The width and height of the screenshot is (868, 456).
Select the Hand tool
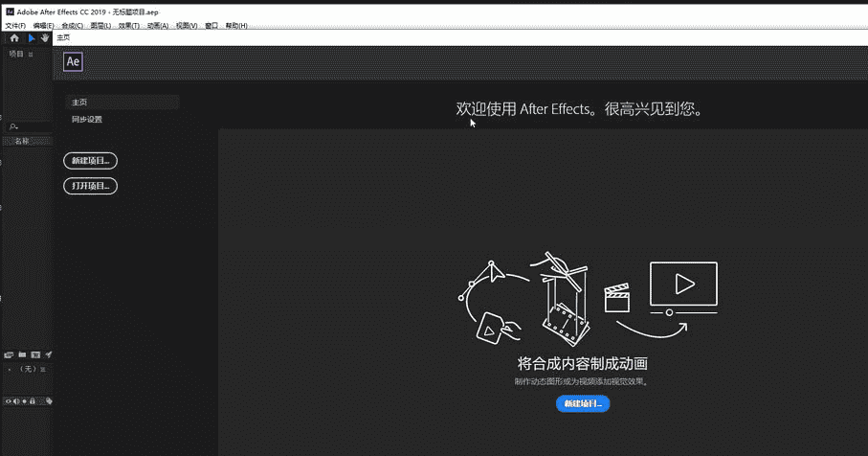tap(45, 38)
